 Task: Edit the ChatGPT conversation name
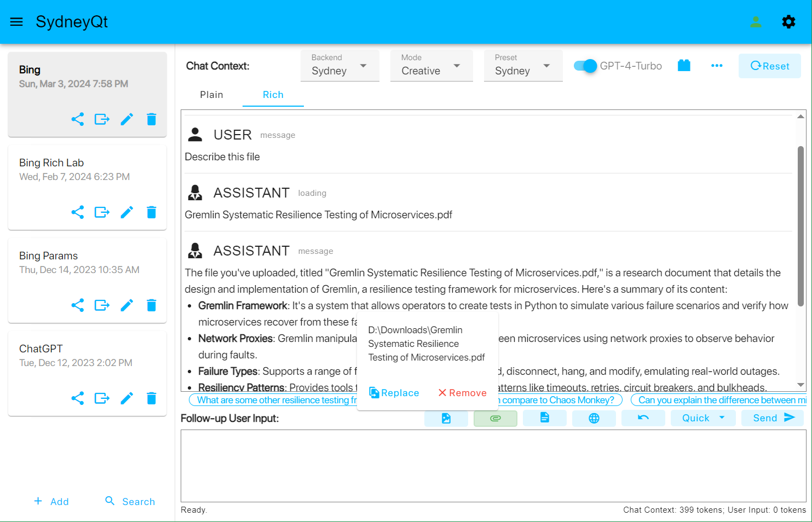[127, 398]
